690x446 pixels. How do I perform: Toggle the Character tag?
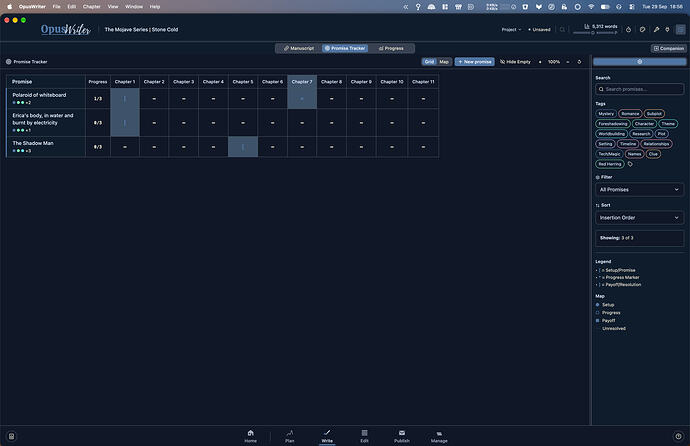644,124
